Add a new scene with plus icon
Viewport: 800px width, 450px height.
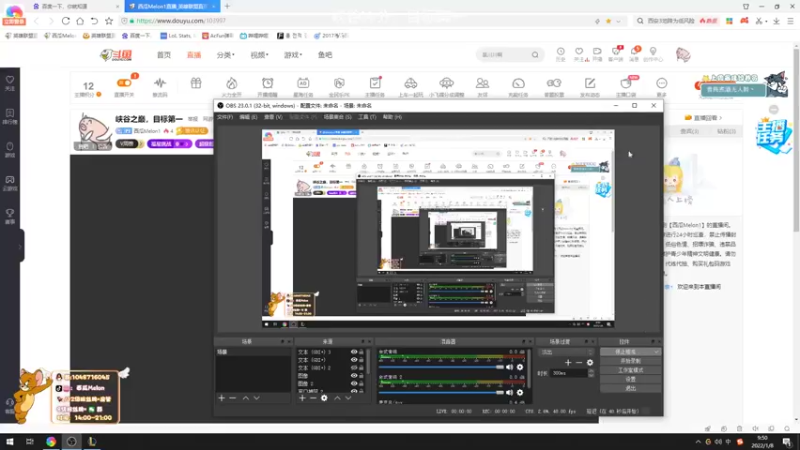click(221, 398)
